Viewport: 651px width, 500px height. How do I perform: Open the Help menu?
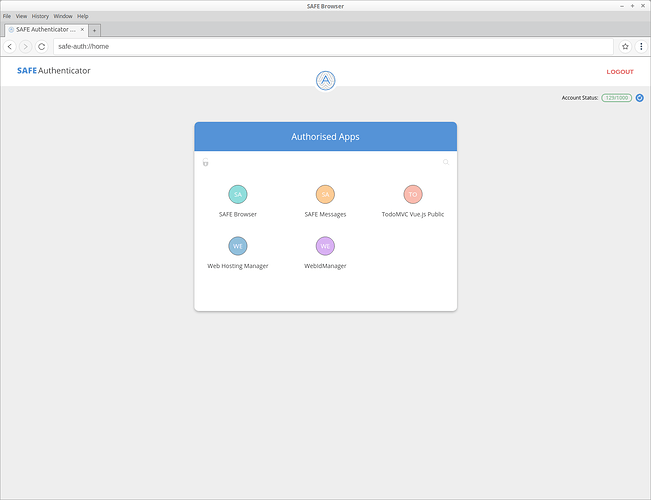(83, 16)
